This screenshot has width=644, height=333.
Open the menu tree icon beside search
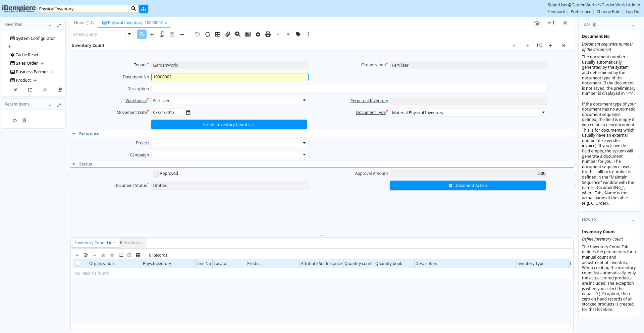click(x=144, y=9)
